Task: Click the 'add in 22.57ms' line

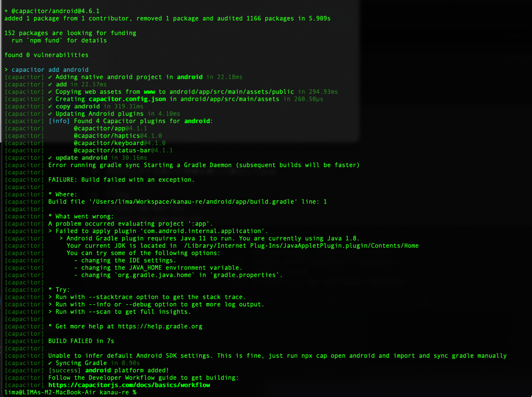Action: point(78,84)
